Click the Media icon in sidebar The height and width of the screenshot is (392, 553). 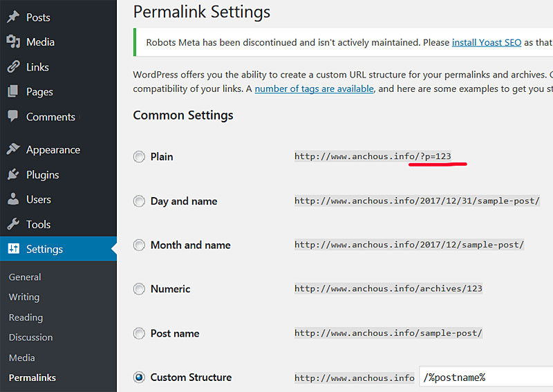coord(13,42)
